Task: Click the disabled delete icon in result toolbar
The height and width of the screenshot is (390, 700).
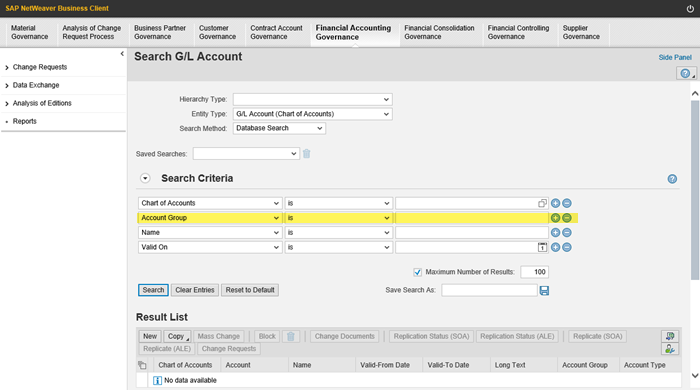Action: click(x=291, y=336)
